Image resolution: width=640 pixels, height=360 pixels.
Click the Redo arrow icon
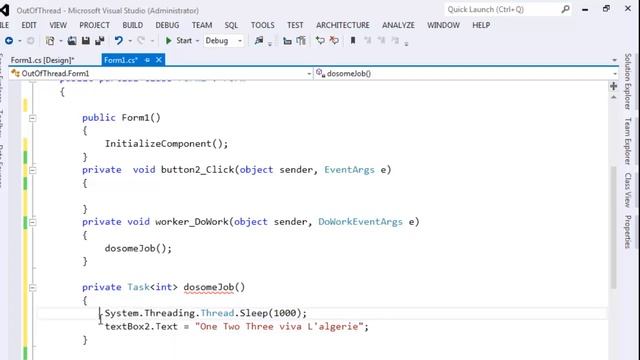click(x=141, y=40)
